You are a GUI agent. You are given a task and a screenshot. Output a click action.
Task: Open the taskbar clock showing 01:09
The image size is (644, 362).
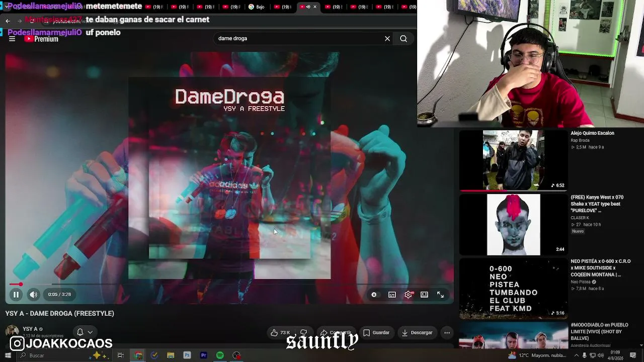point(615,355)
